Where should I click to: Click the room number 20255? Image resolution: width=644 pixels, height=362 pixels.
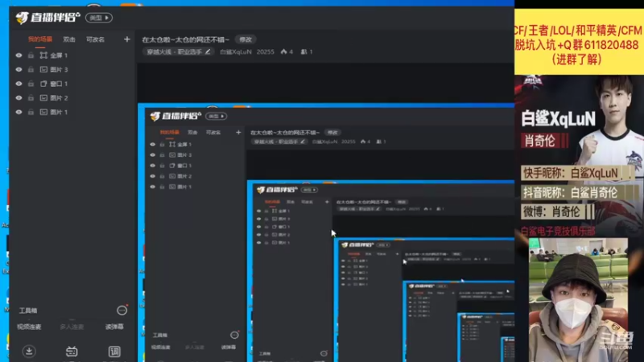point(266,51)
